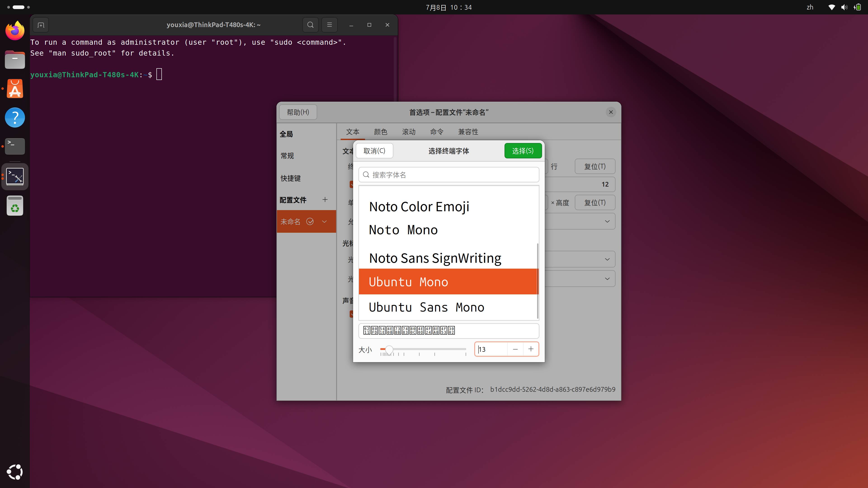Click the activities workspace indicator

pyautogui.click(x=19, y=7)
